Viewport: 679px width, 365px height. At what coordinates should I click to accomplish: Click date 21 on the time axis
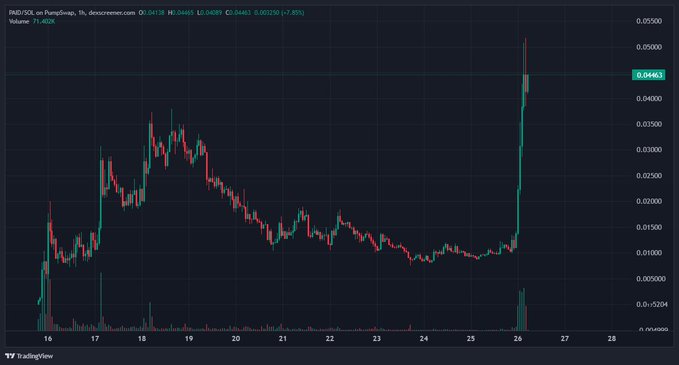coord(283,339)
